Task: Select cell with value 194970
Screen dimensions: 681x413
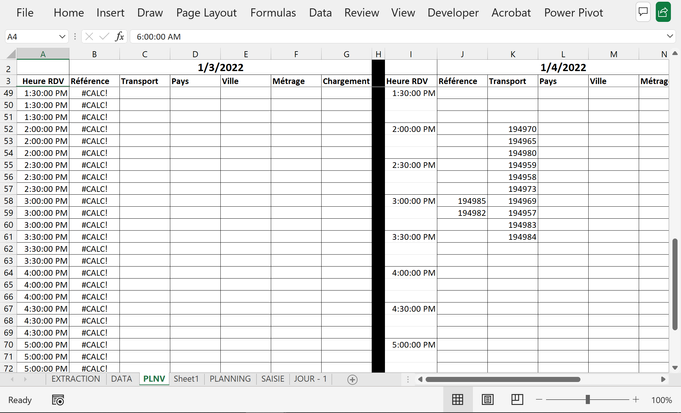Action: pos(512,129)
